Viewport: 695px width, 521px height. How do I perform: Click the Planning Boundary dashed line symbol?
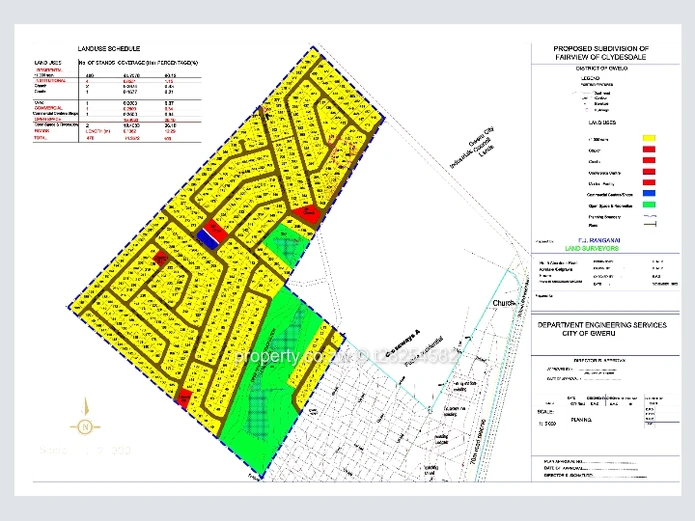pos(650,216)
